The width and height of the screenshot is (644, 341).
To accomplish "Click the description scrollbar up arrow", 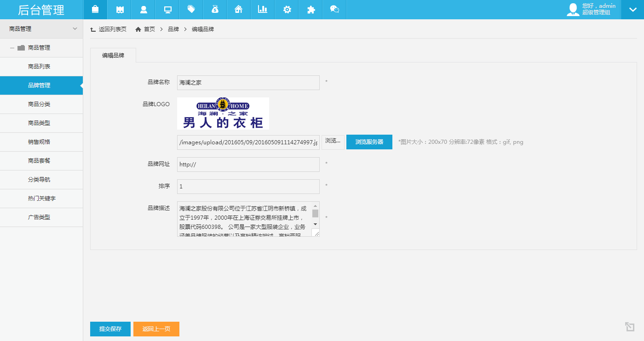I will (x=316, y=206).
